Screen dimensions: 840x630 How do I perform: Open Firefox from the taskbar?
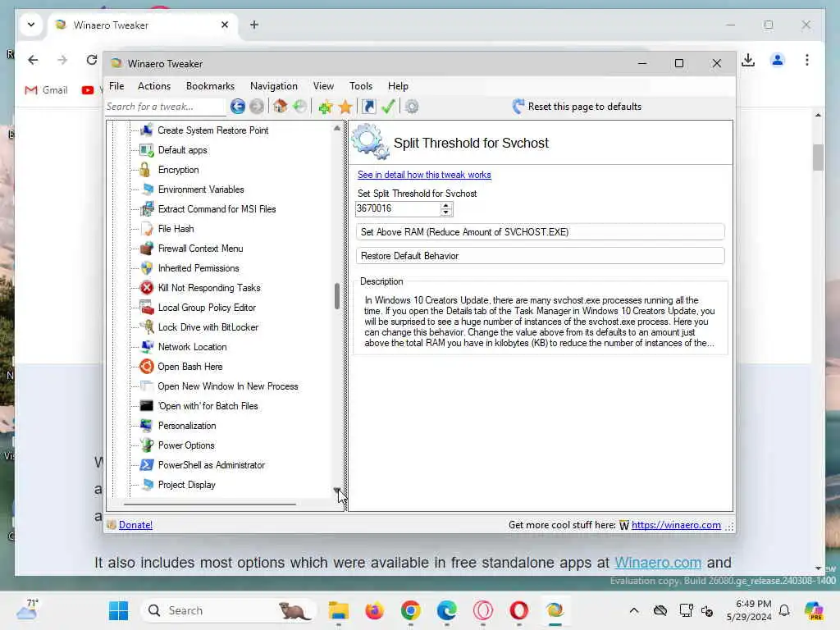point(374,610)
